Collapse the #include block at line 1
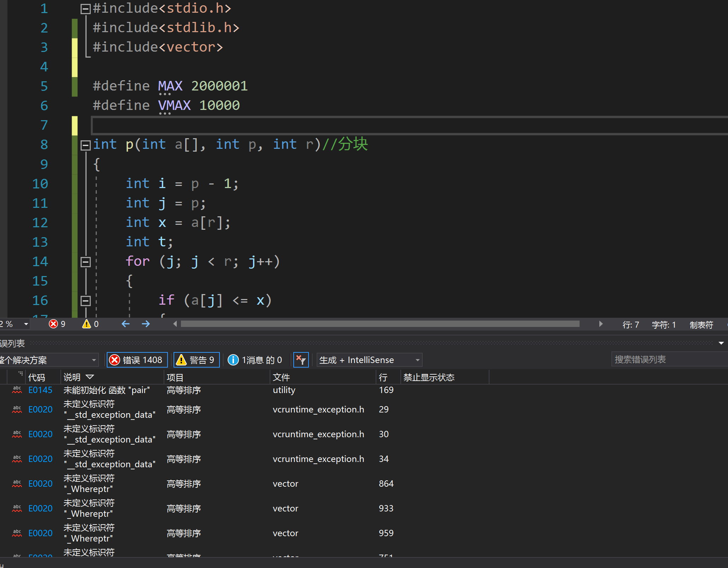Image resolution: width=728 pixels, height=568 pixels. 86,9
